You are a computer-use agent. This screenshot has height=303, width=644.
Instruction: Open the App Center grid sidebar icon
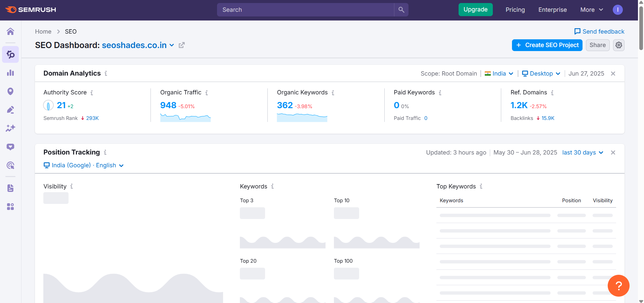click(10, 207)
